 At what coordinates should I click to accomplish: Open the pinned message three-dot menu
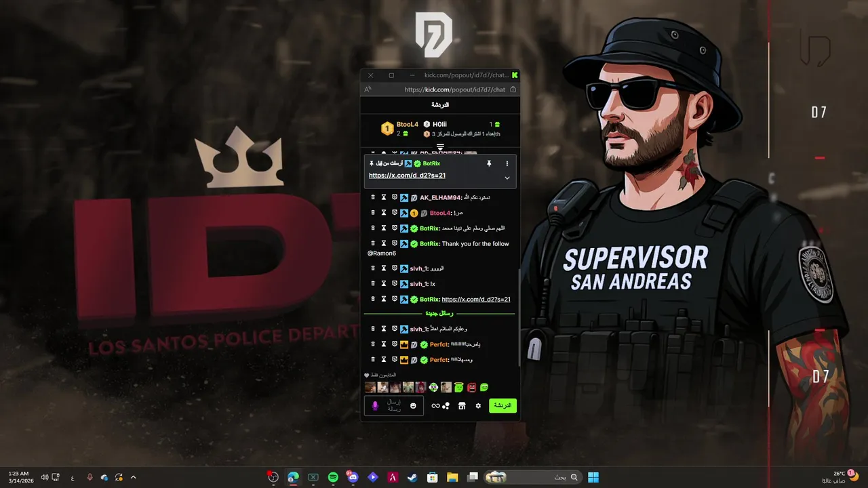(x=507, y=163)
